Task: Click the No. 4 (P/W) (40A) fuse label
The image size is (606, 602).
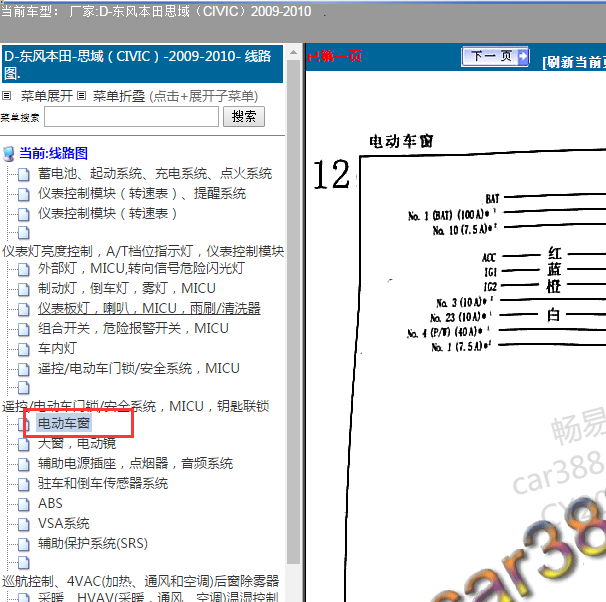Action: click(448, 332)
